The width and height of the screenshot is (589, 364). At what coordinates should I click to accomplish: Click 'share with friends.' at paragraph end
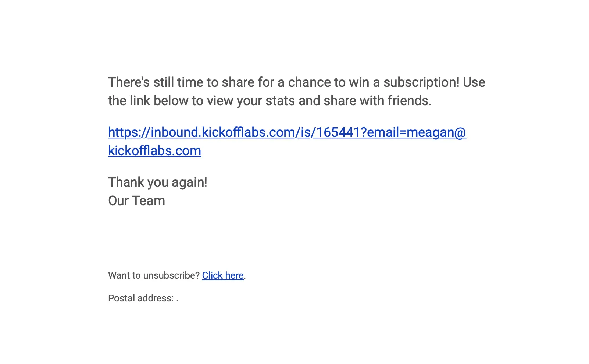click(x=377, y=101)
